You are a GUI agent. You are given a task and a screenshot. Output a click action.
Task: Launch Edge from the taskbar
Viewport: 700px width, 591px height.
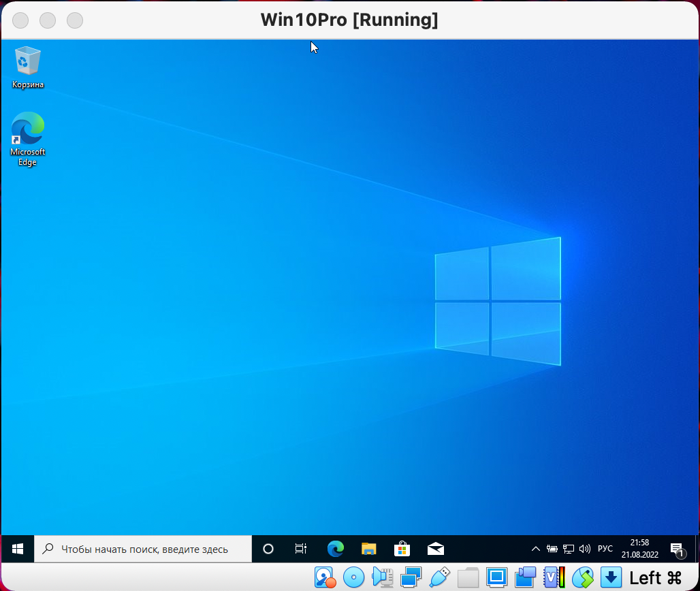point(335,549)
